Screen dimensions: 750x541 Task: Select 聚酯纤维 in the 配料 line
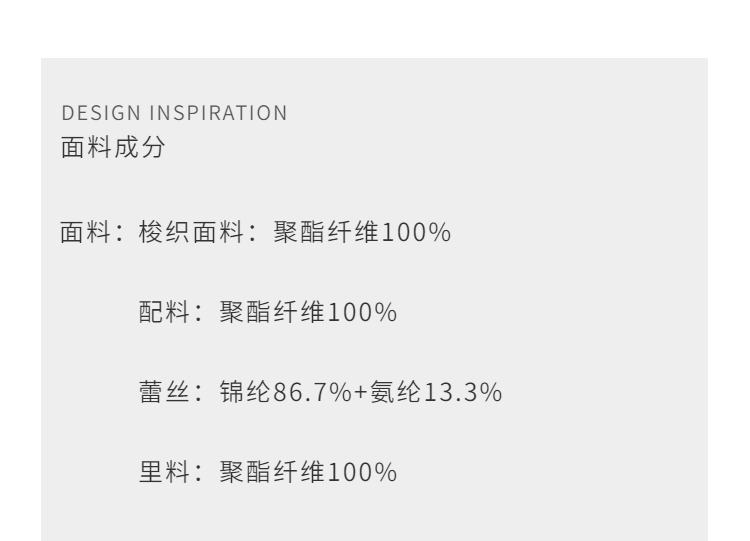point(260,313)
